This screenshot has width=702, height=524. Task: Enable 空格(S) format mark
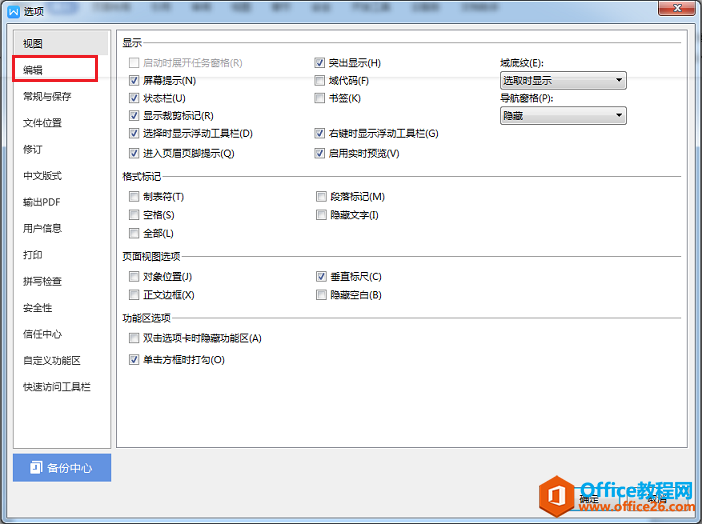[x=134, y=215]
